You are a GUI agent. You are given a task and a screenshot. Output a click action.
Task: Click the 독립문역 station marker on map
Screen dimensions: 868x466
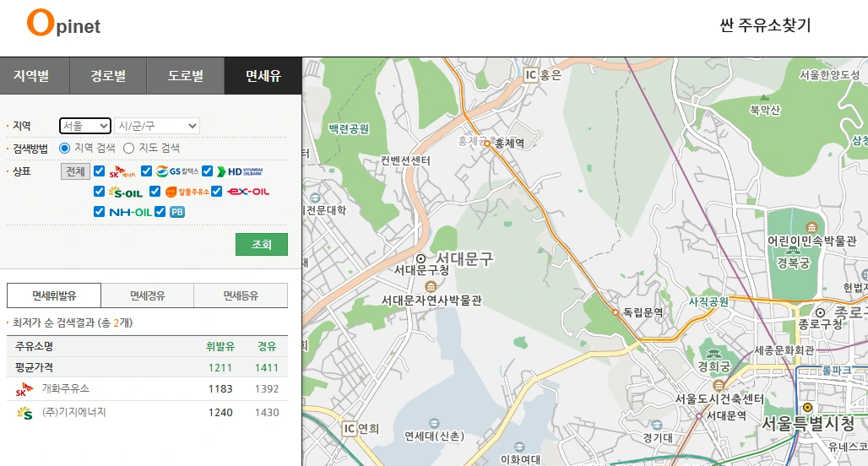click(616, 312)
